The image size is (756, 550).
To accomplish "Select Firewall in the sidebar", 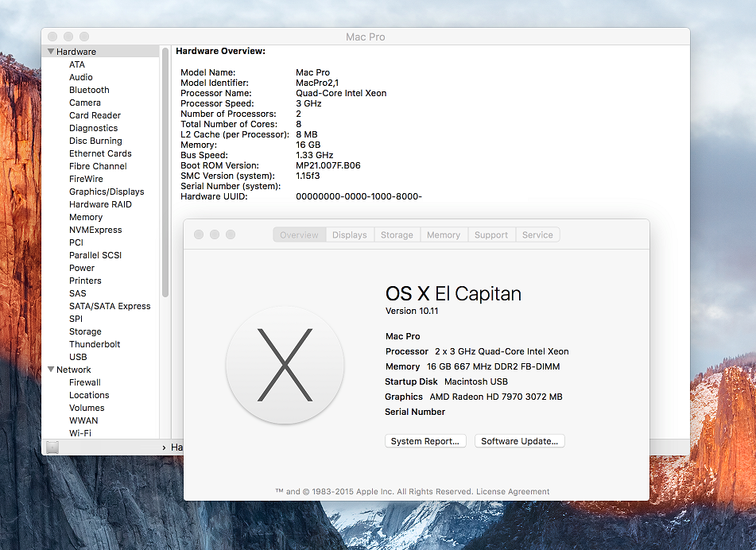I will [85, 382].
